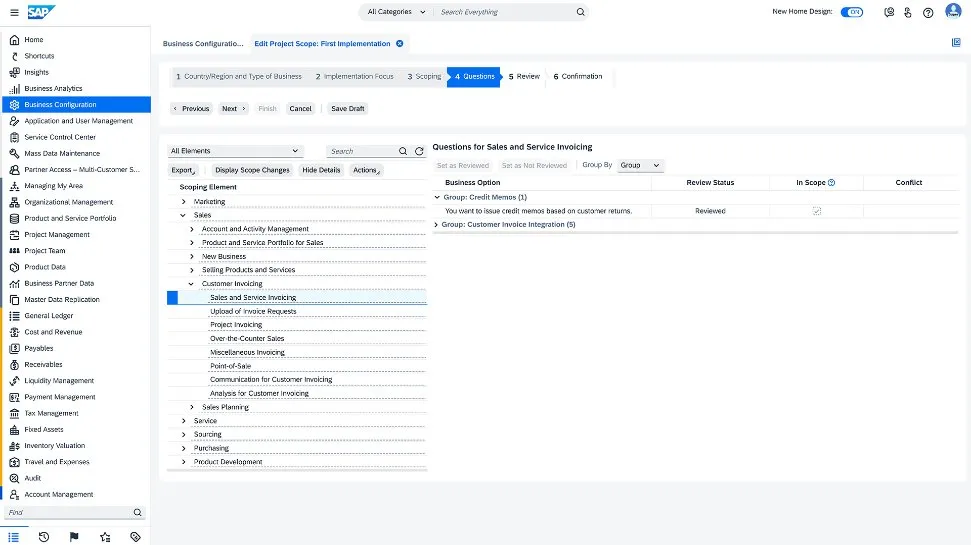
Task: Open the favorites star icon
Action: [x=105, y=537]
